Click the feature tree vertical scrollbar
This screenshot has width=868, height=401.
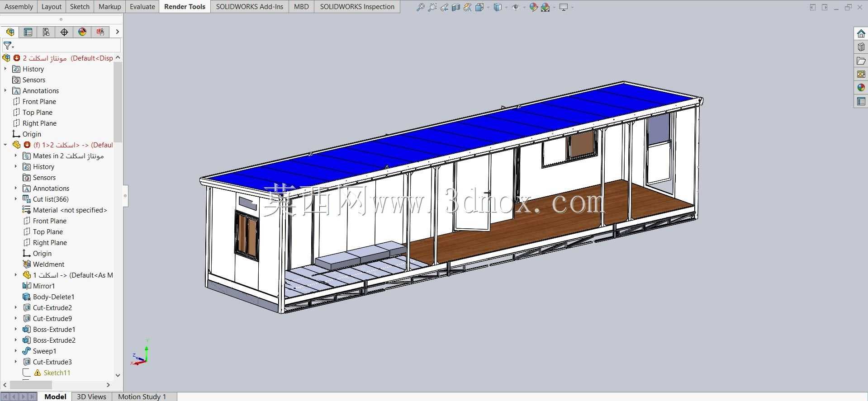[x=118, y=103]
